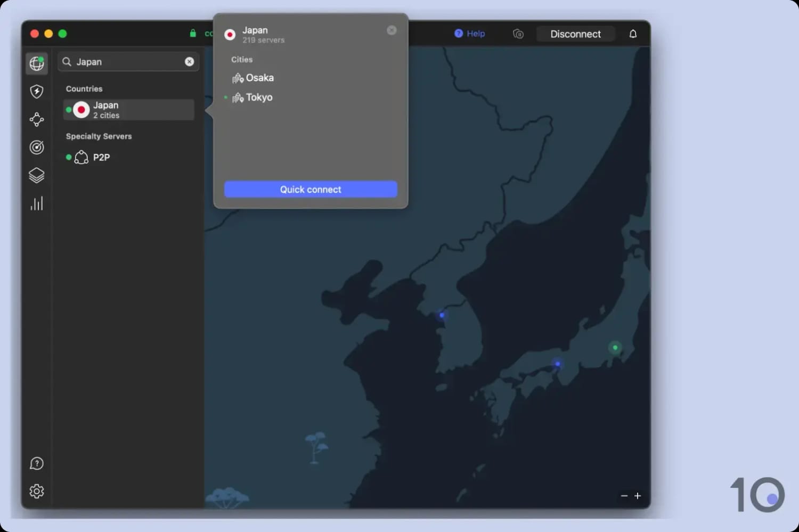Click the pause connection icon
This screenshot has height=532, width=799.
click(x=518, y=34)
